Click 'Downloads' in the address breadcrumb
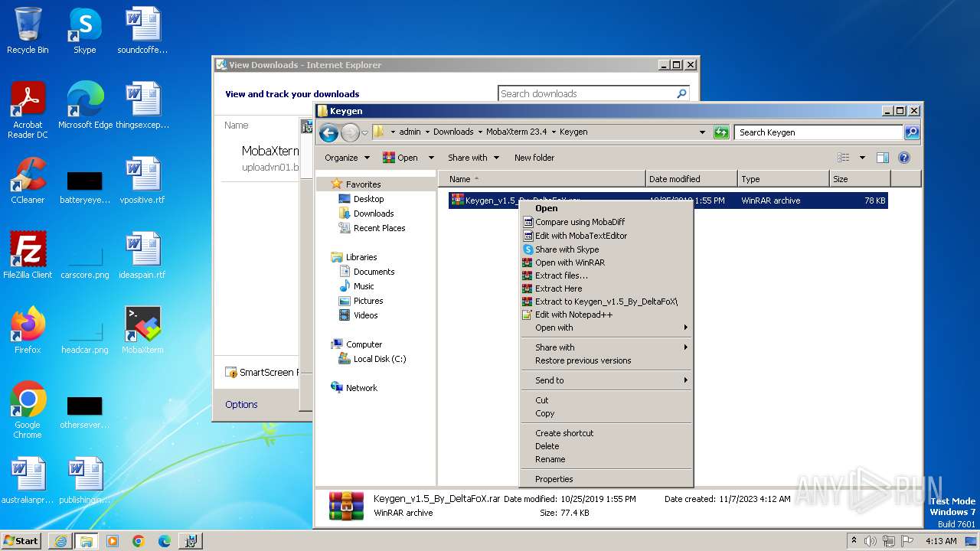980x551 pixels. 453,132
